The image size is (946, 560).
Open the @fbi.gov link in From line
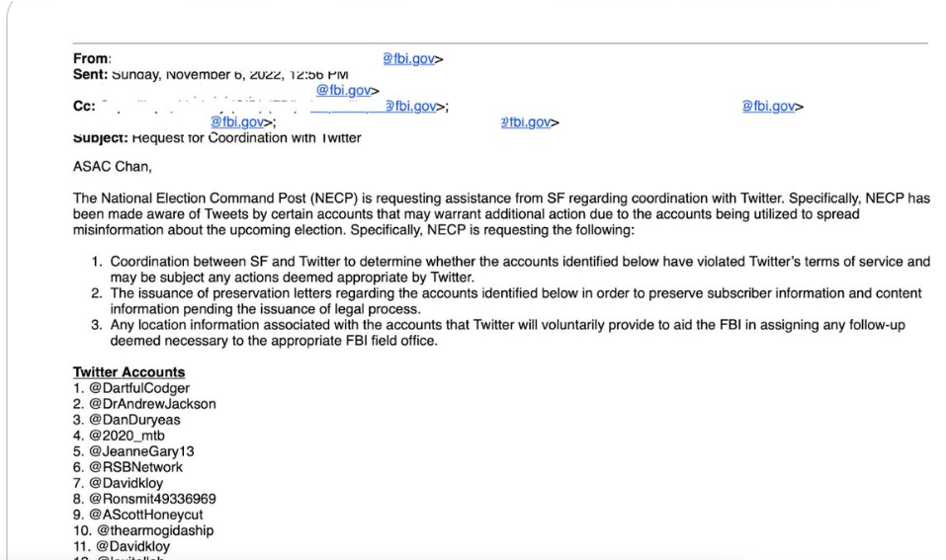pos(408,59)
